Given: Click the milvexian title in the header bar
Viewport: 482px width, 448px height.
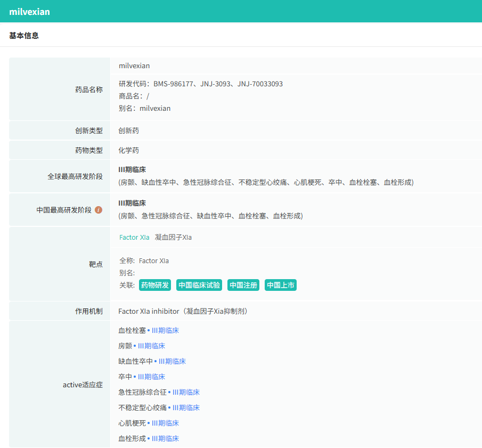Looking at the screenshot, I should (30, 11).
